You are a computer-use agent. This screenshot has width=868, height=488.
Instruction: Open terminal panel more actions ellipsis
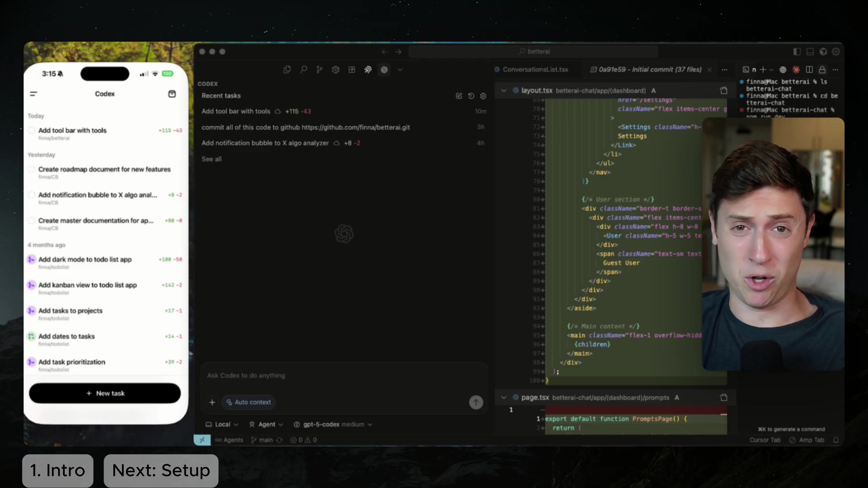pyautogui.click(x=835, y=70)
